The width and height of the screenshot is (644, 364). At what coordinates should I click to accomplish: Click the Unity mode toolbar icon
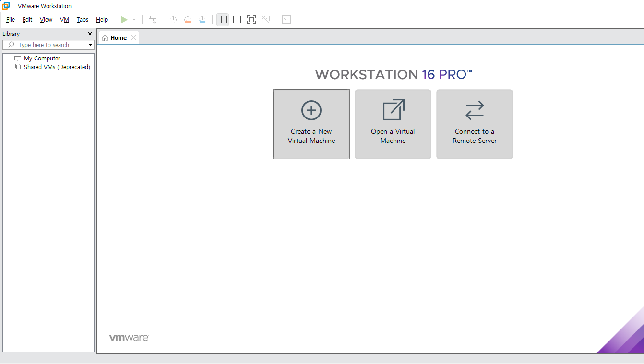tap(266, 20)
